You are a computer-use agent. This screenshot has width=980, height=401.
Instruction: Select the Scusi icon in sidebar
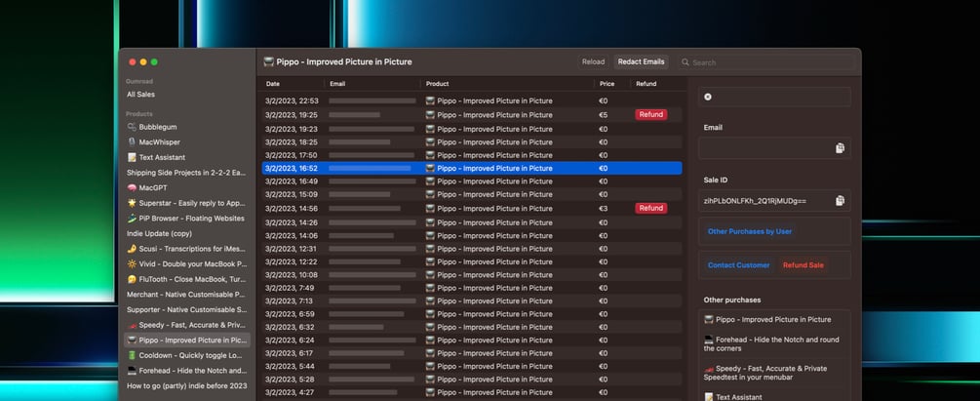click(x=132, y=249)
